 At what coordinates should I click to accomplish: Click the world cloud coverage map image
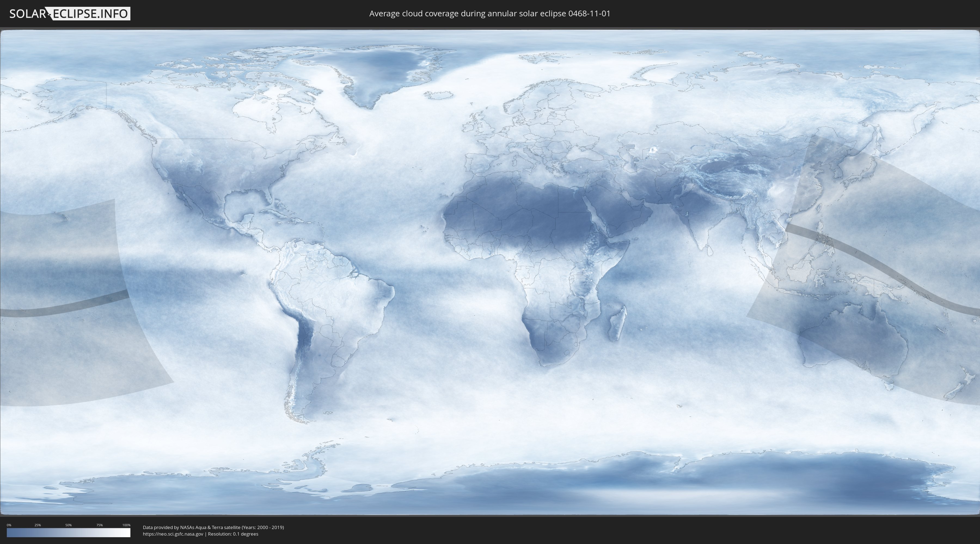click(x=490, y=273)
